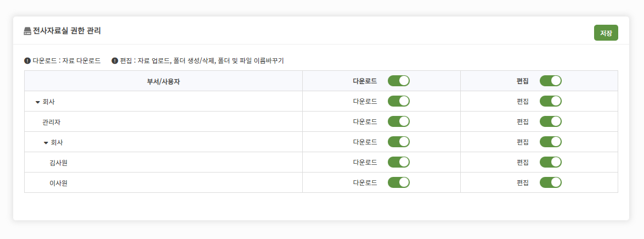Disable 다운로드 permission for 이사원
This screenshot has height=239, width=644.
(x=398, y=182)
